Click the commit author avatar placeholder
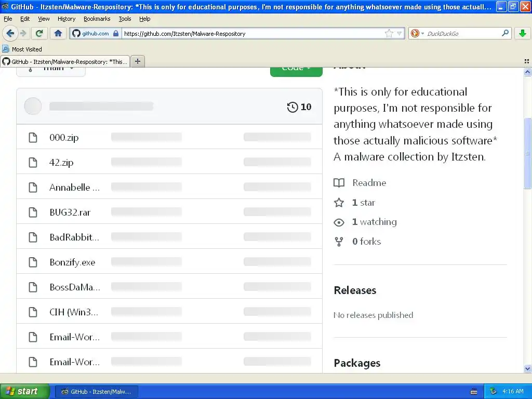 click(33, 106)
